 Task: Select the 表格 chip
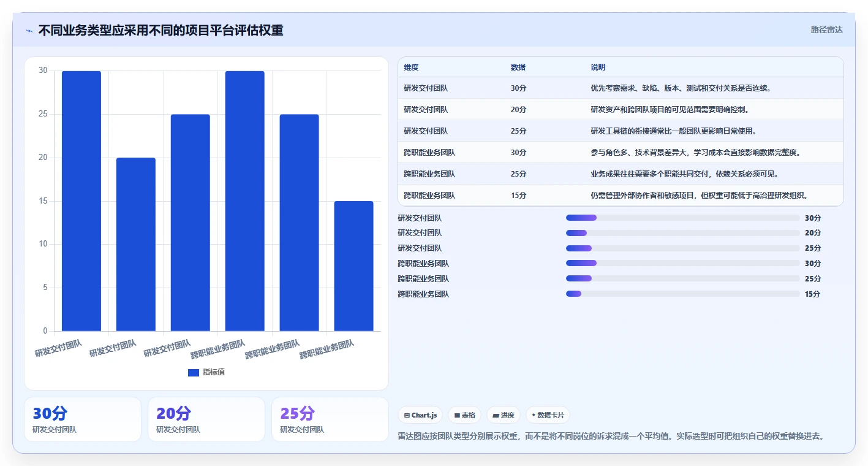tap(465, 415)
